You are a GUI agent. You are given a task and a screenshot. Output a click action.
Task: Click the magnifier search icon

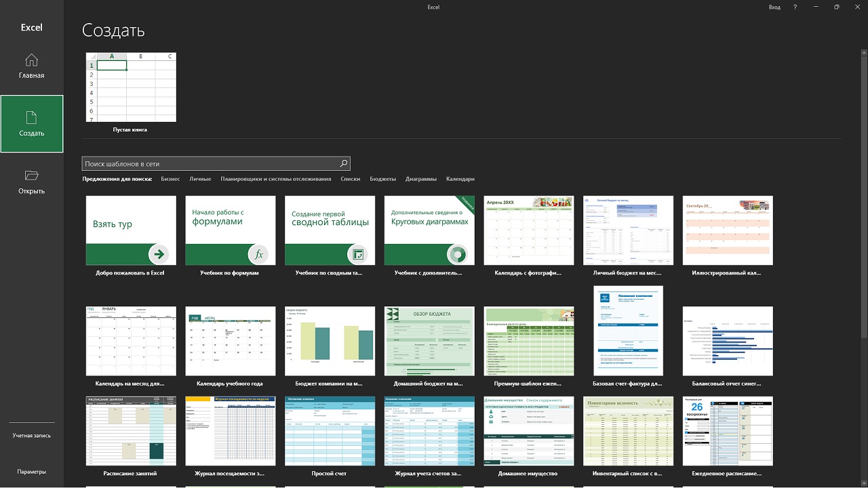(x=344, y=163)
